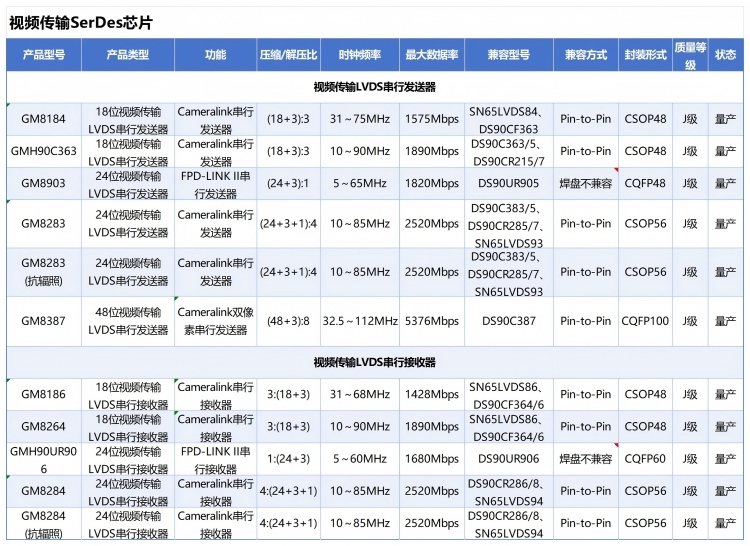Viewport: 750px width, 546px height.
Task: Click the DS90UR905 compatible model cell
Action: 508,184
